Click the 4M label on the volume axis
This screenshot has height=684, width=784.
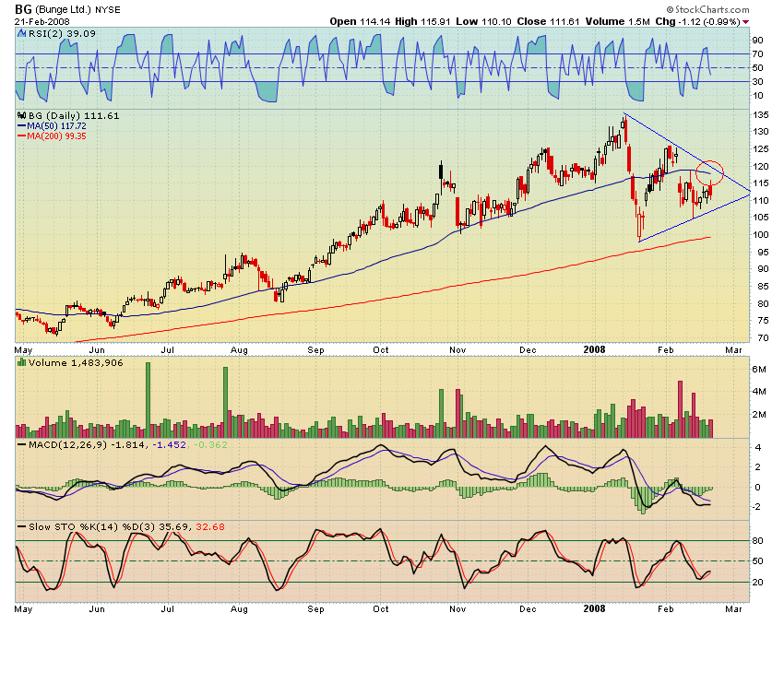[759, 391]
